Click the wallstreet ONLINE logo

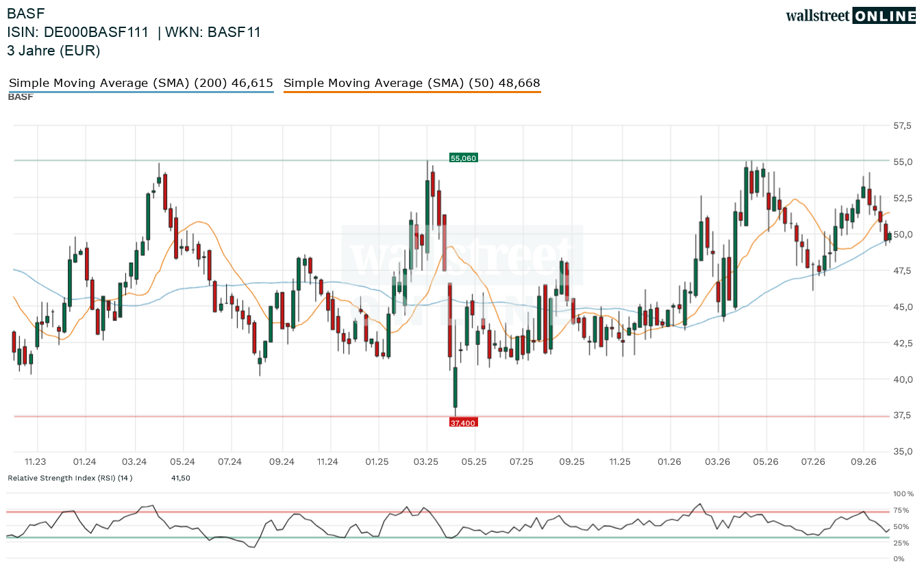851,16
